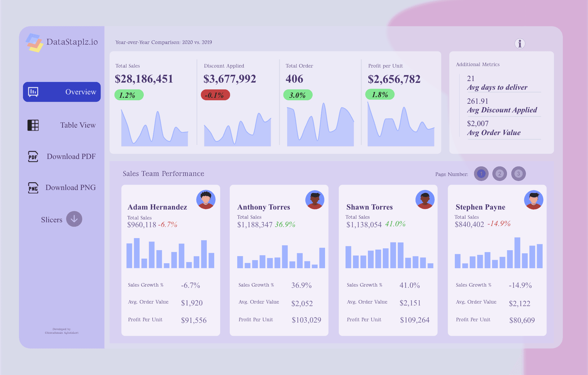Click the $28,186,451 total sales value
Screen dimensions: 588x375
[x=144, y=79]
